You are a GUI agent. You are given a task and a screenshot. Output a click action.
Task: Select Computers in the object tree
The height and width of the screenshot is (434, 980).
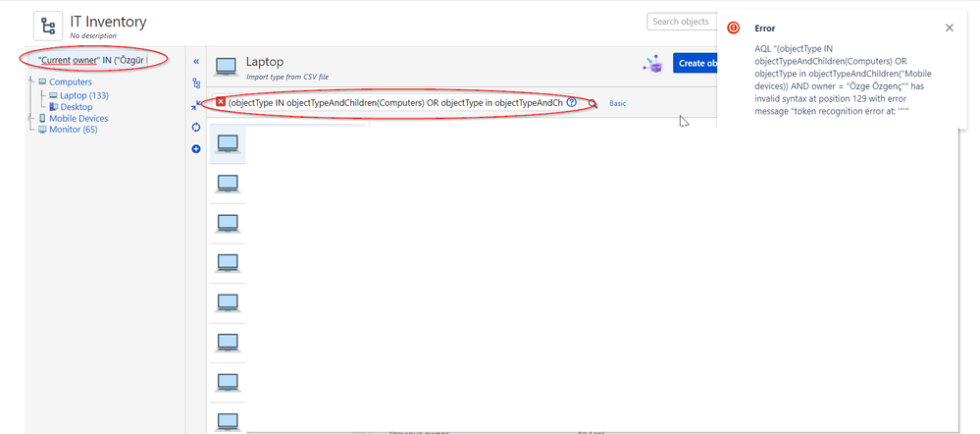71,81
